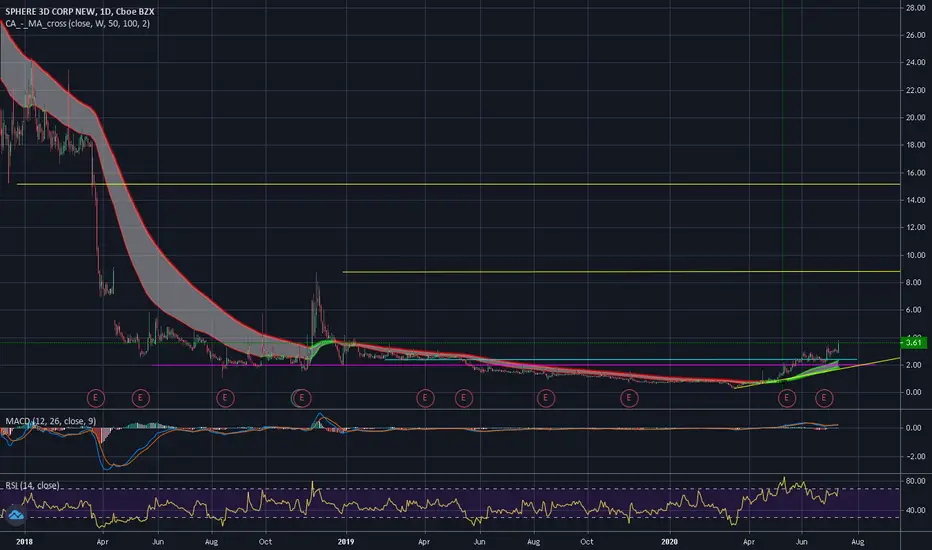Select the RSI (14, close) legend
Screen dimensions: 932x550
tap(32, 485)
